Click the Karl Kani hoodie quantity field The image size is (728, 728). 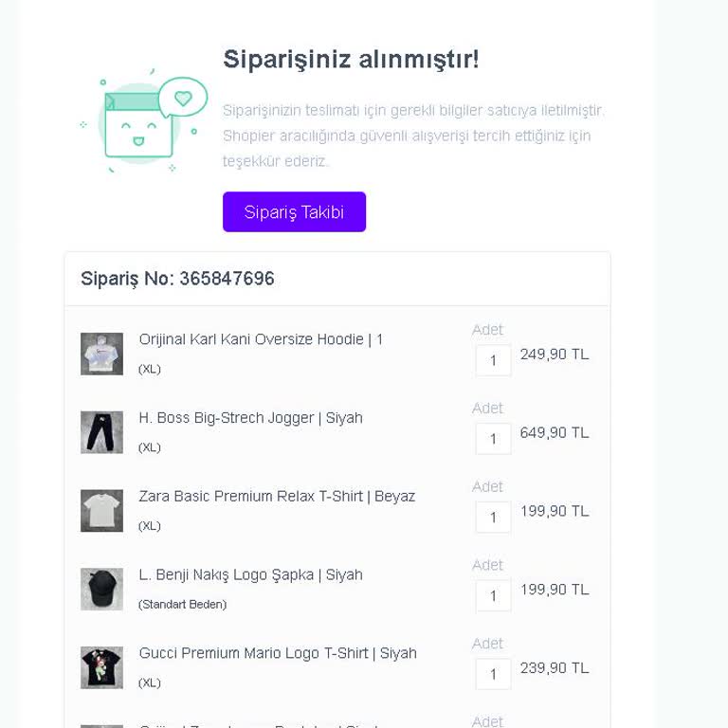click(x=493, y=360)
